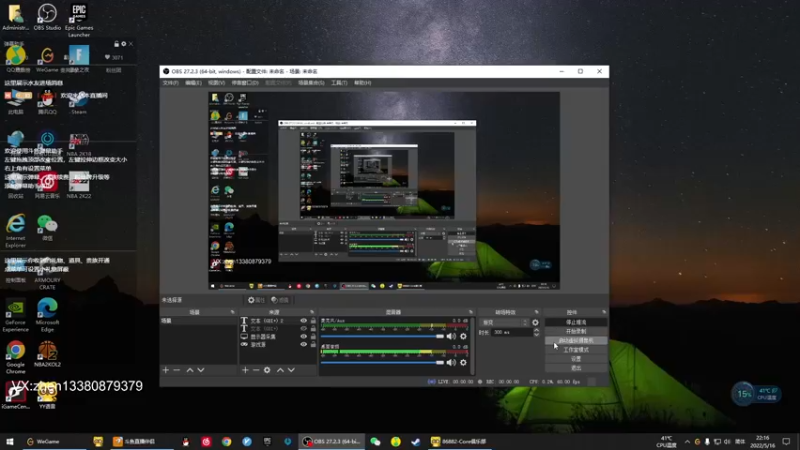Image resolution: width=800 pixels, height=450 pixels.
Task: Add a new source with plus icon
Action: point(245,370)
